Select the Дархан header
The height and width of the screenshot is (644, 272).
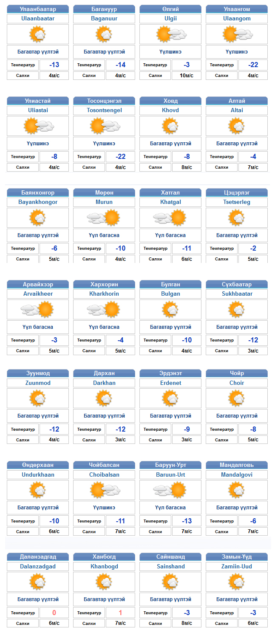[x=104, y=373]
